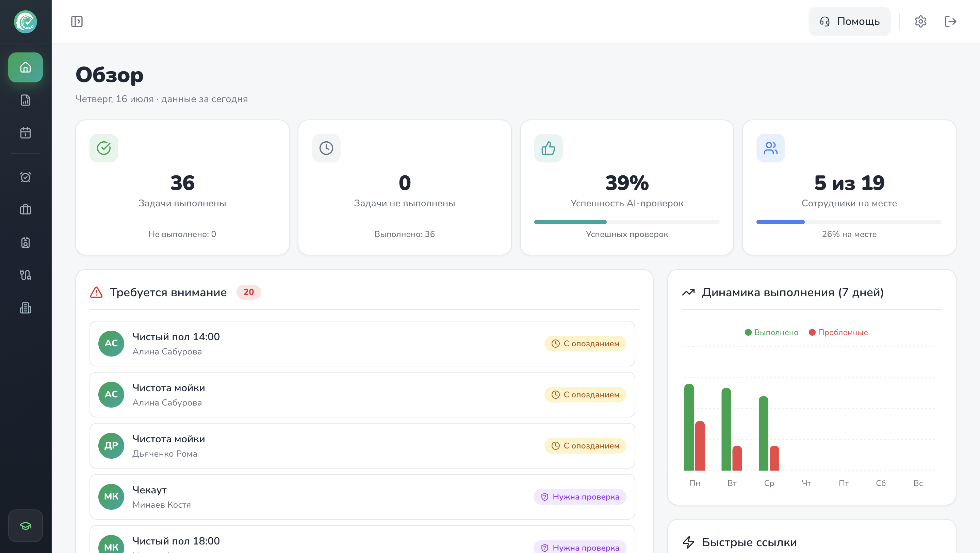Click the Выполнено: 36 text
Screen dimensions: 980x553
[404, 234]
